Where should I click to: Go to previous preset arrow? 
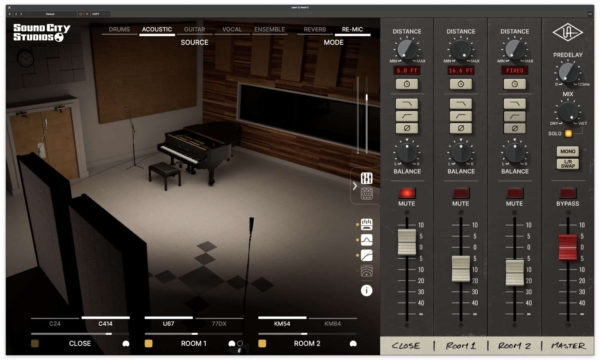click(x=16, y=14)
